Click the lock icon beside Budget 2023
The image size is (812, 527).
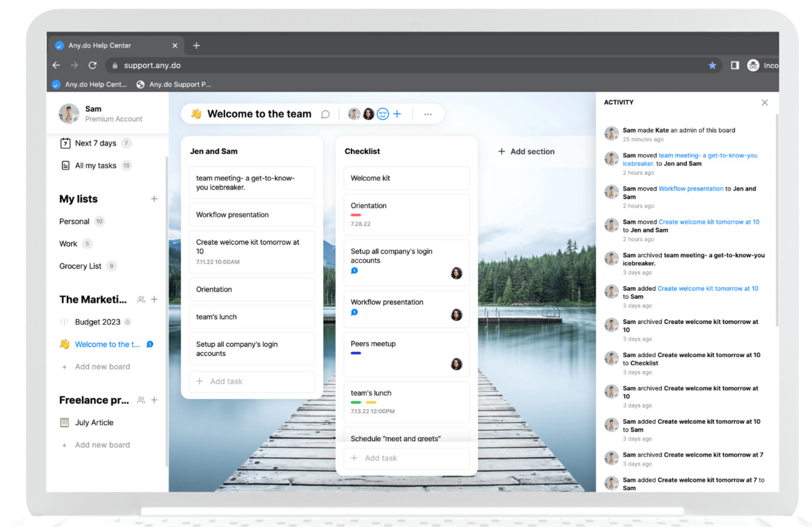[x=128, y=322]
